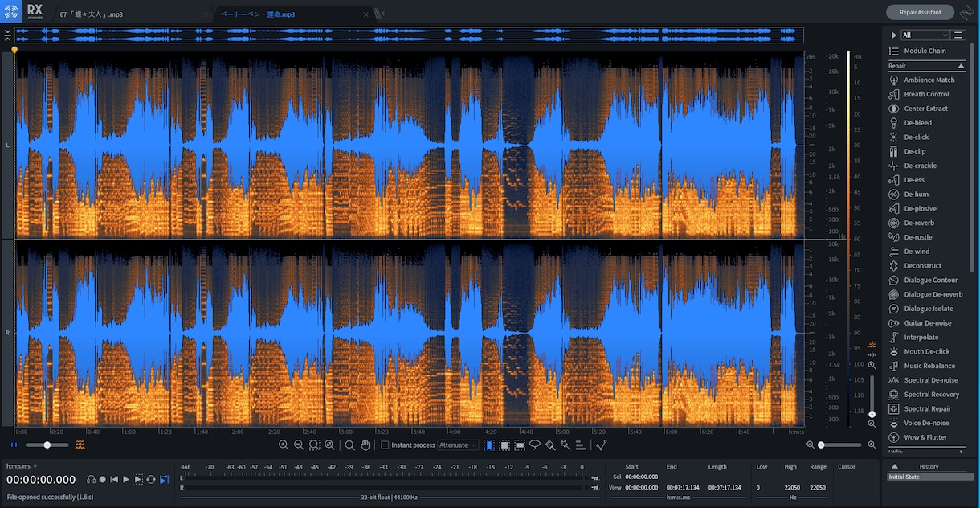Viewport: 980px width, 508px height.
Task: Adjust the waveform/spectrogram opacity slider
Action: pyautogui.click(x=47, y=444)
